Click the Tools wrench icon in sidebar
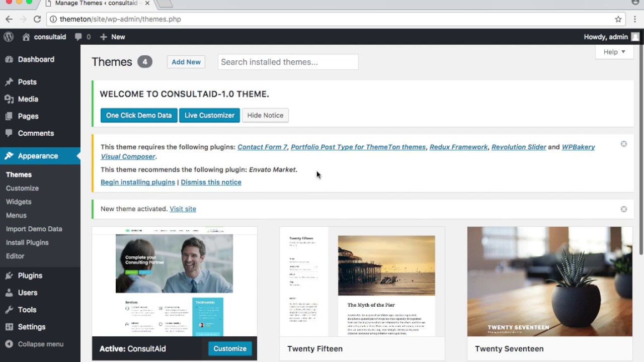The image size is (644, 362). 9,310
